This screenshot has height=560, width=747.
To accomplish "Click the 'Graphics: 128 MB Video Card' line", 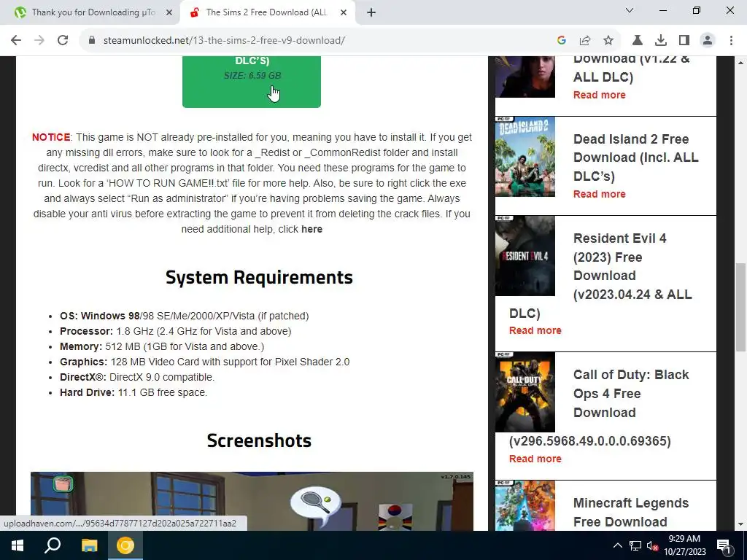I will [x=204, y=362].
